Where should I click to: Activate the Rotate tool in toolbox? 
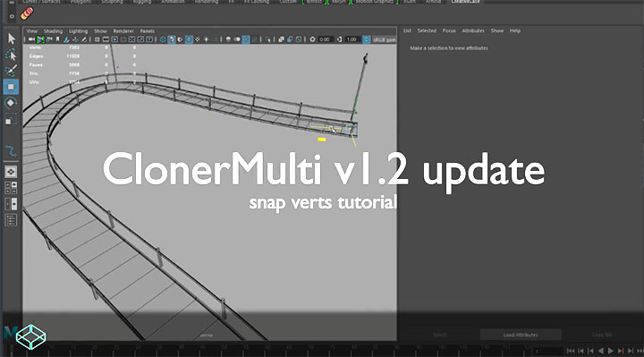coord(11,103)
